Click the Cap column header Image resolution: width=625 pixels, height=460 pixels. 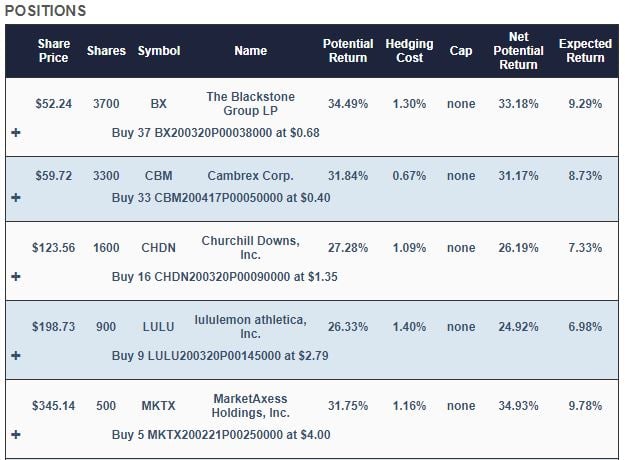461,51
